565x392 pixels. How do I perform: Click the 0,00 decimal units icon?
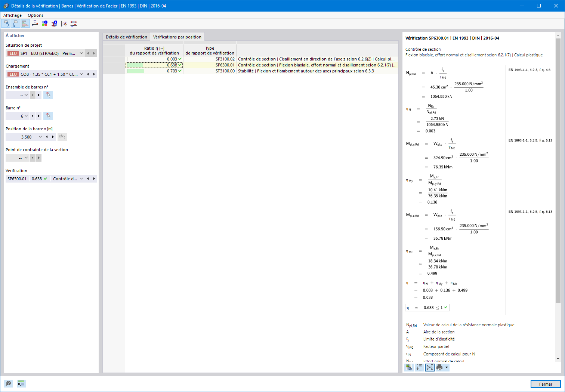pyautogui.click(x=21, y=383)
